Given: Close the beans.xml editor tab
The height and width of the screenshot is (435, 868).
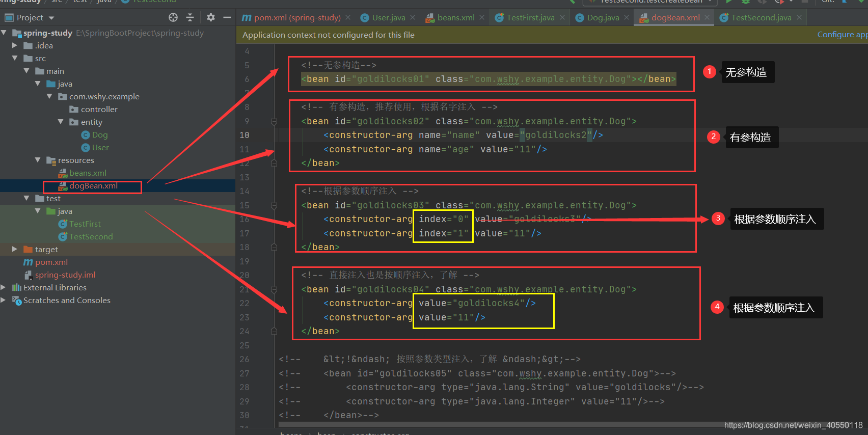Looking at the screenshot, I should click(482, 17).
